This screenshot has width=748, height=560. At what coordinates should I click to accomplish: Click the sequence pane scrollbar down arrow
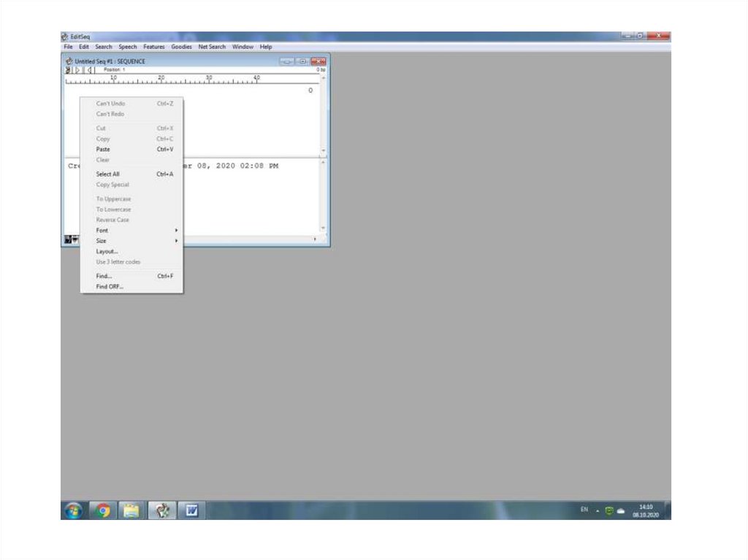pyautogui.click(x=324, y=150)
